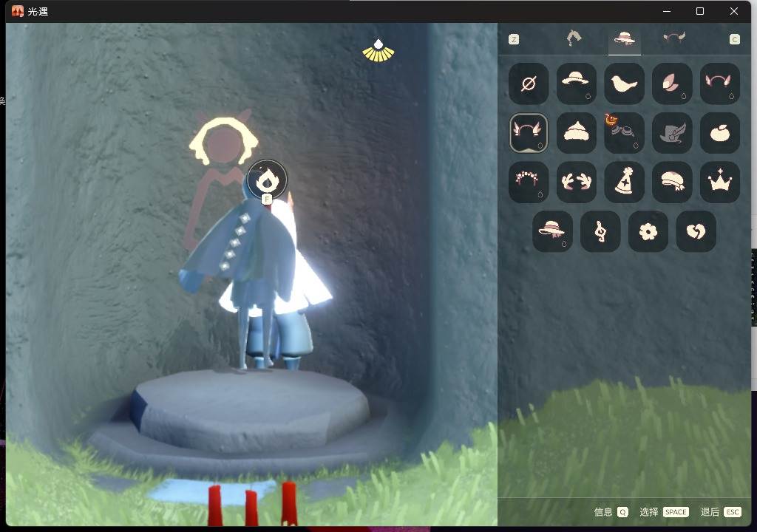Close the 光遇 game window
Image resolution: width=757 pixels, height=532 pixels.
(x=734, y=11)
